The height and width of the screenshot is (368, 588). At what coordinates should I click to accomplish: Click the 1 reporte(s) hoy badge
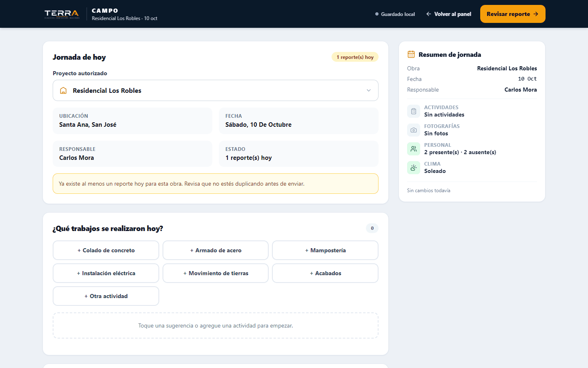[x=355, y=57]
